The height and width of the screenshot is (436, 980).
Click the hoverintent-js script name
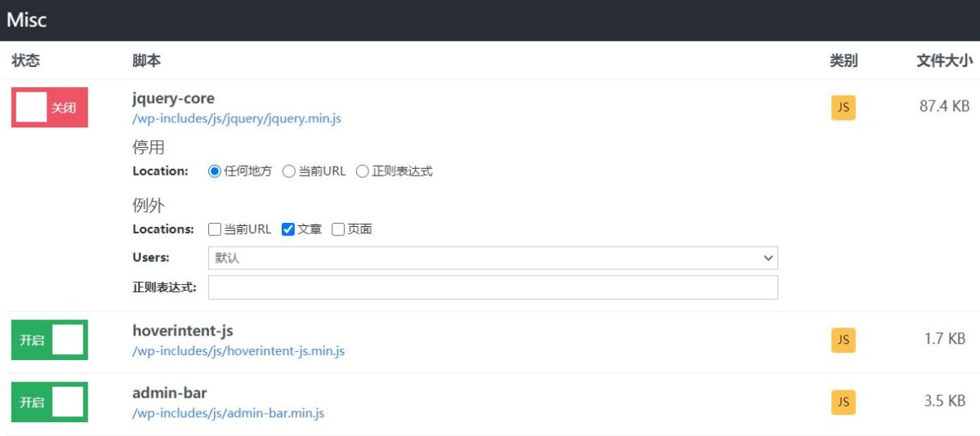[183, 331]
